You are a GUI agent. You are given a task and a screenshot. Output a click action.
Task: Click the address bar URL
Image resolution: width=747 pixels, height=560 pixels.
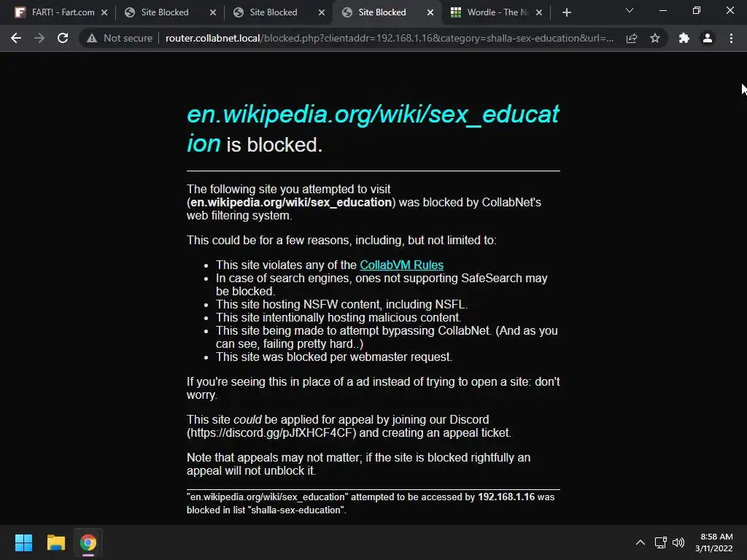(390, 38)
